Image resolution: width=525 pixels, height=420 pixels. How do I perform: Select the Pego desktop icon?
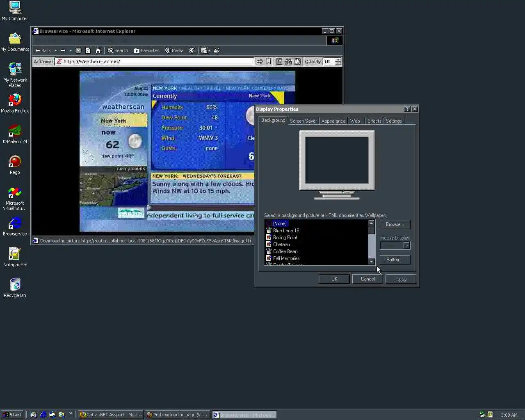point(15,165)
